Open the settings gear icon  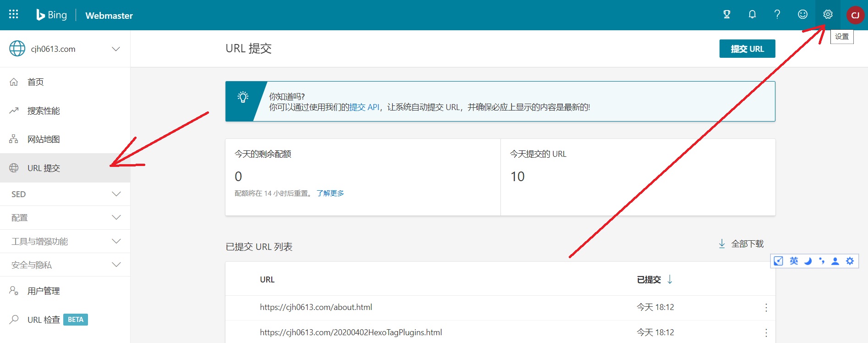828,14
